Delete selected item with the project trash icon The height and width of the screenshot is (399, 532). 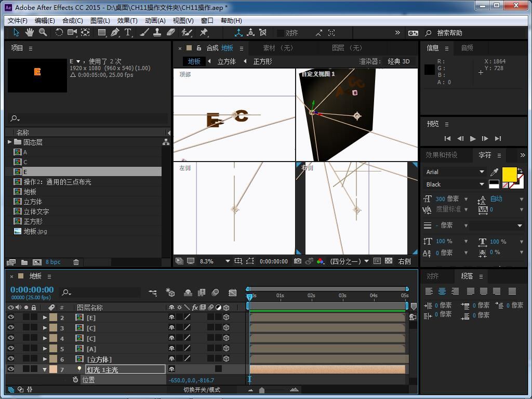tap(76, 262)
